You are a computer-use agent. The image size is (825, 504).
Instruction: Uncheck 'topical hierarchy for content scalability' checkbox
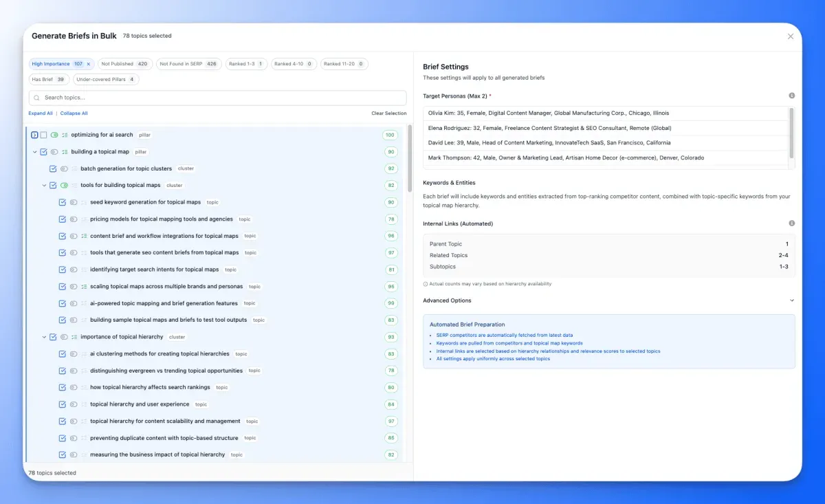[63, 421]
